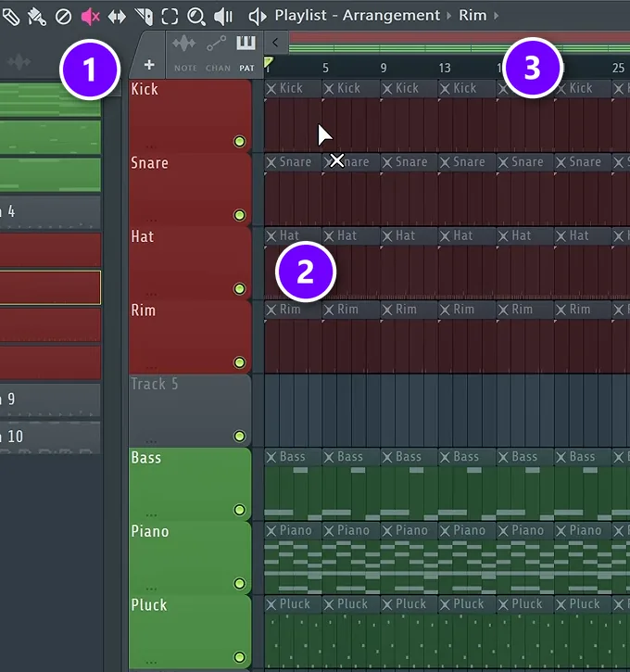Select the Select marquee tool
This screenshot has width=630, height=672.
pos(170,17)
